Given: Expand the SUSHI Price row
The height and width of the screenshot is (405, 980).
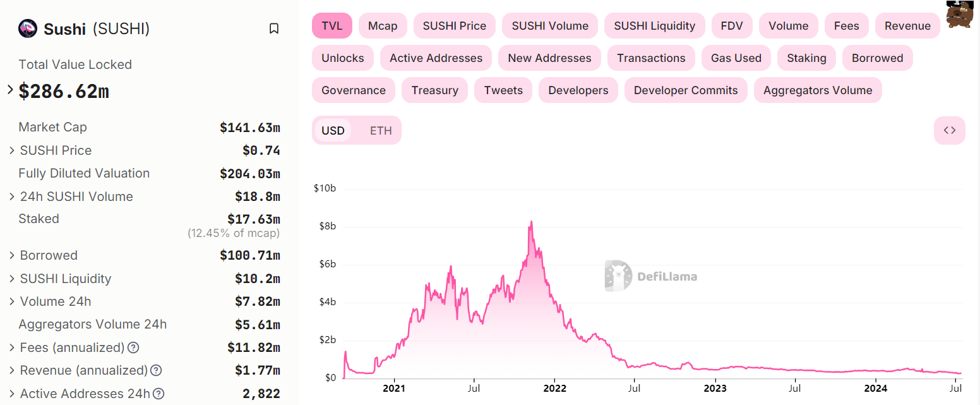Looking at the screenshot, I should (x=12, y=150).
